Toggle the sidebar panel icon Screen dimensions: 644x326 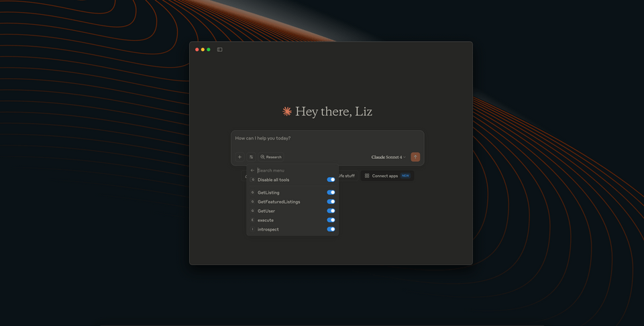(x=219, y=50)
